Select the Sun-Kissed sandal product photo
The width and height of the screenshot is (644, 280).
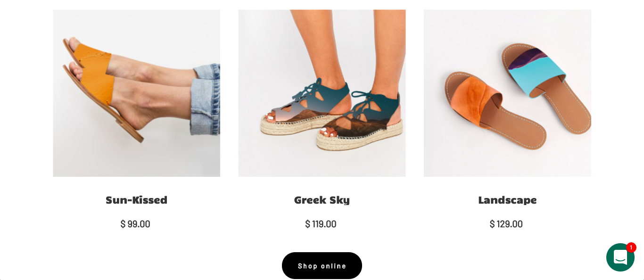coord(136,93)
